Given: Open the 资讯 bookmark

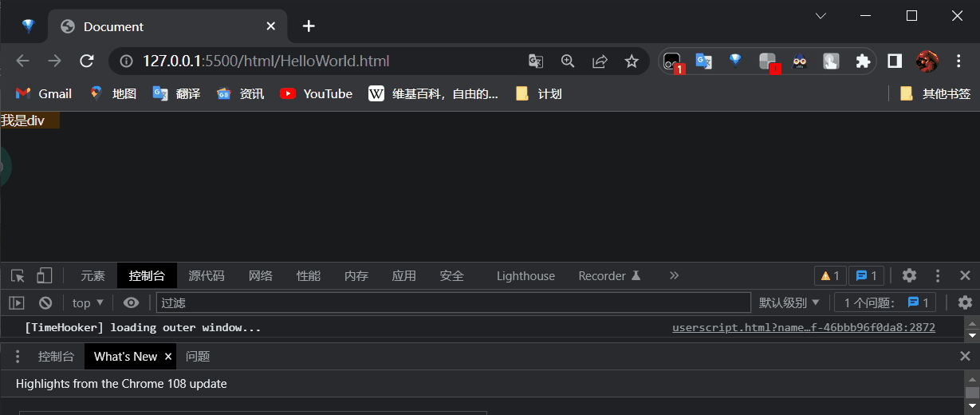Looking at the screenshot, I should point(241,93).
